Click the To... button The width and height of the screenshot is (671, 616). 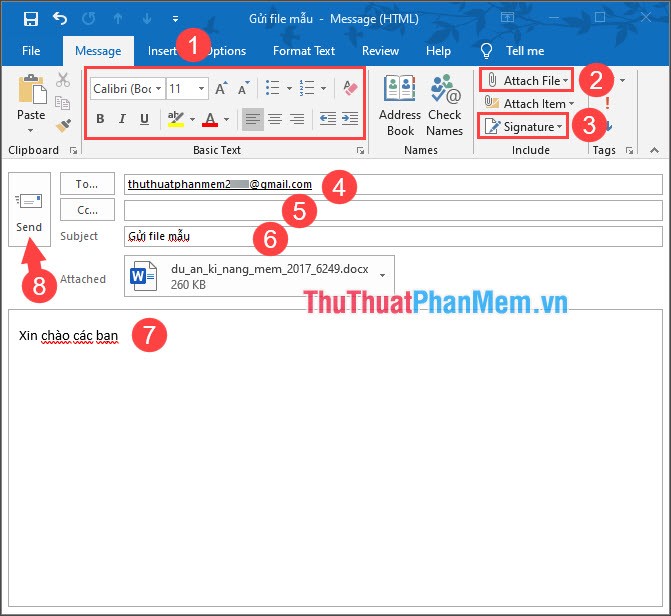tap(87, 184)
